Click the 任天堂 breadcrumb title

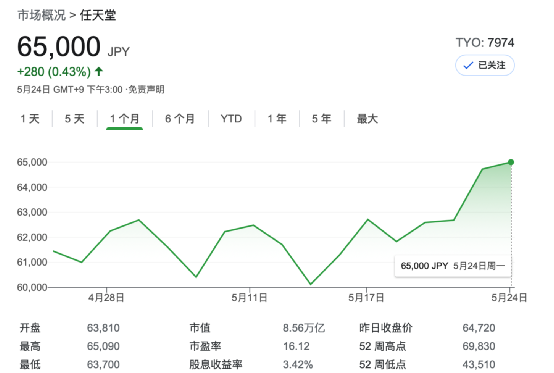click(x=98, y=15)
